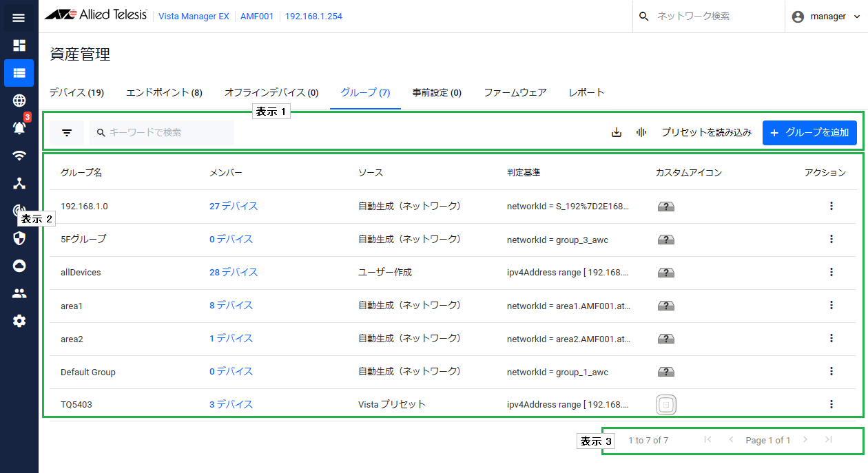
Task: Open the hamburger navigation menu
Action: point(19,18)
